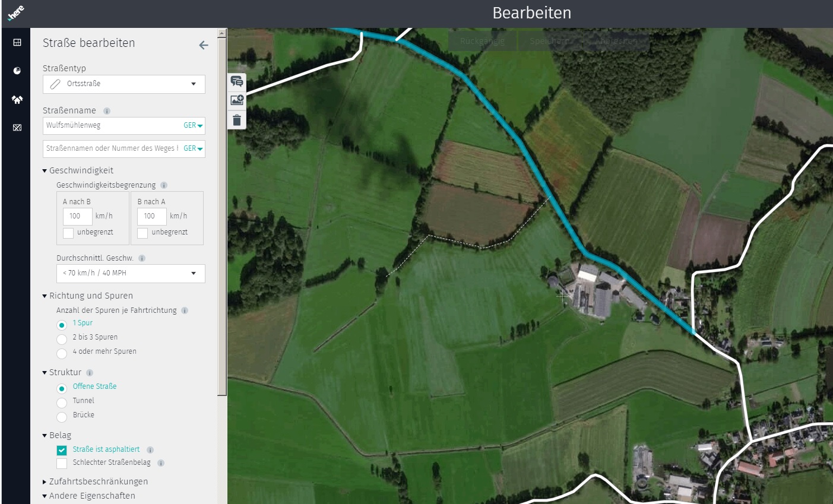This screenshot has height=504, width=833.
Task: Click the B nach A speed field
Action: 151,216
